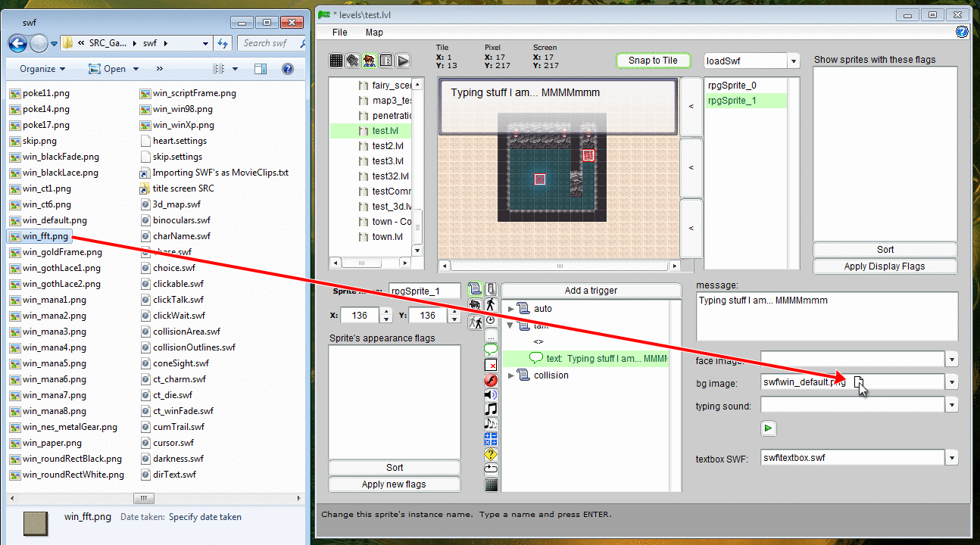Expand the collision trigger tree node
Image resolution: width=980 pixels, height=545 pixels.
click(511, 375)
